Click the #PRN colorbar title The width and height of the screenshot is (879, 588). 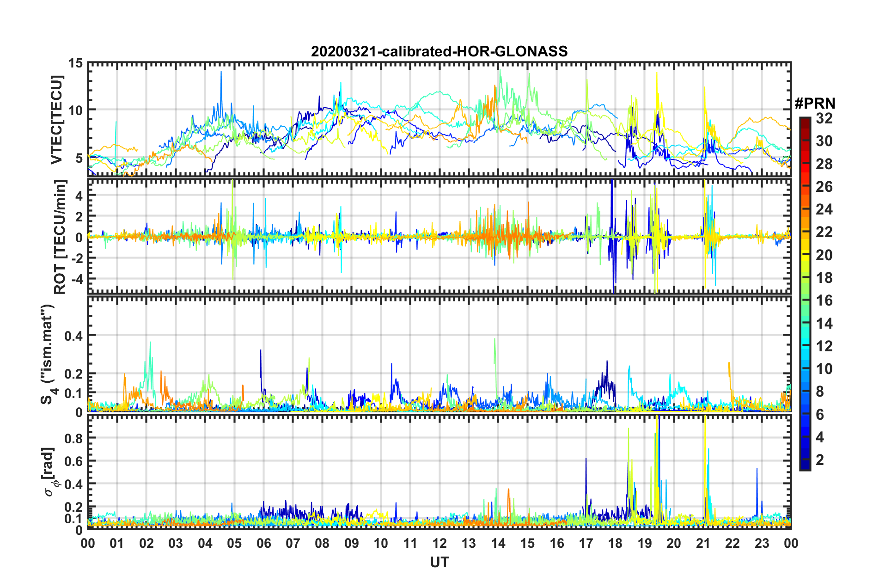815,104
